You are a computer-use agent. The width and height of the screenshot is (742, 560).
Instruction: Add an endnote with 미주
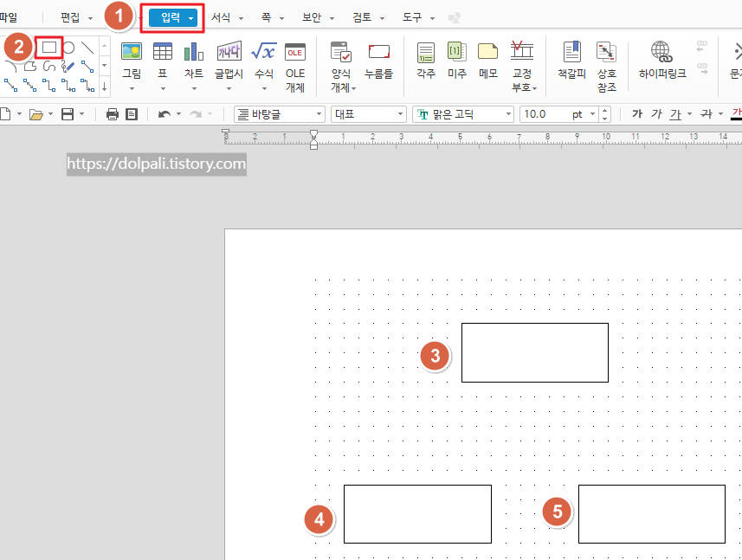point(457,61)
